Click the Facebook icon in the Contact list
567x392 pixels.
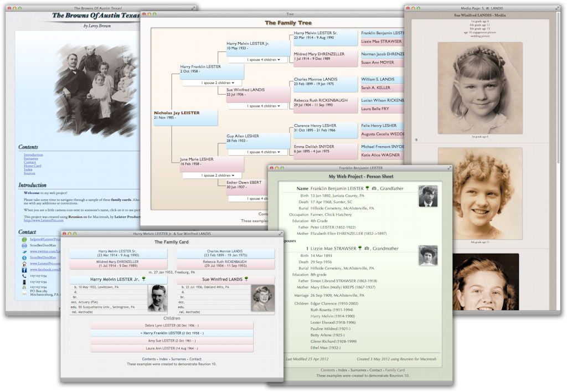pos(25,270)
